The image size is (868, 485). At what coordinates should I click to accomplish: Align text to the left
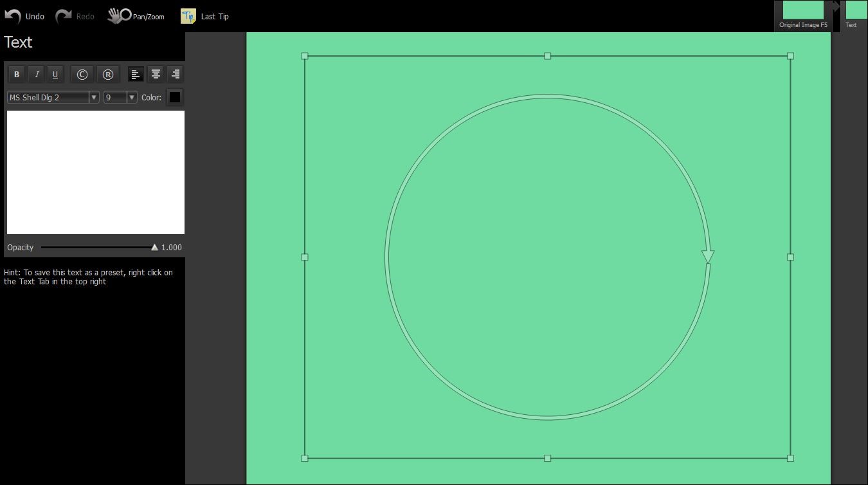coord(135,75)
